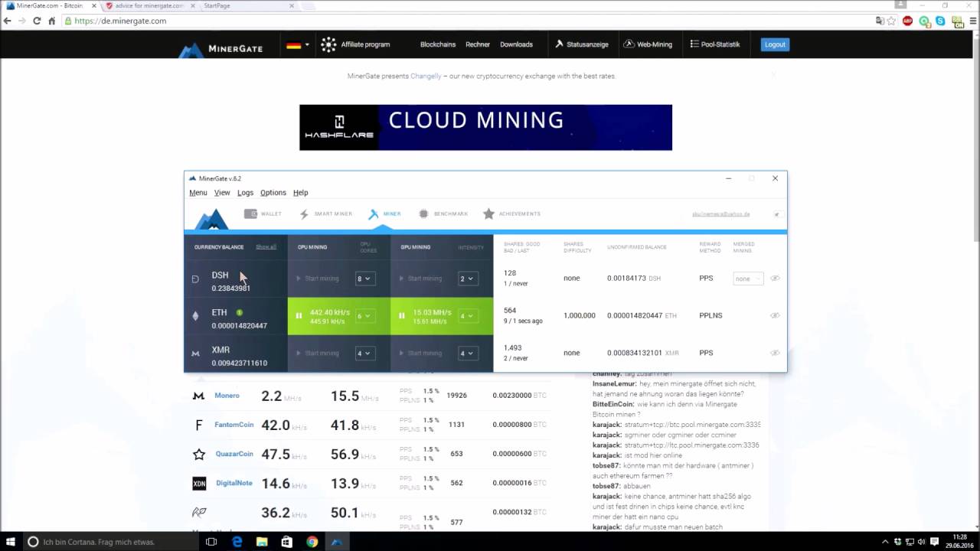Start GPU mining for DSH

pos(421,279)
